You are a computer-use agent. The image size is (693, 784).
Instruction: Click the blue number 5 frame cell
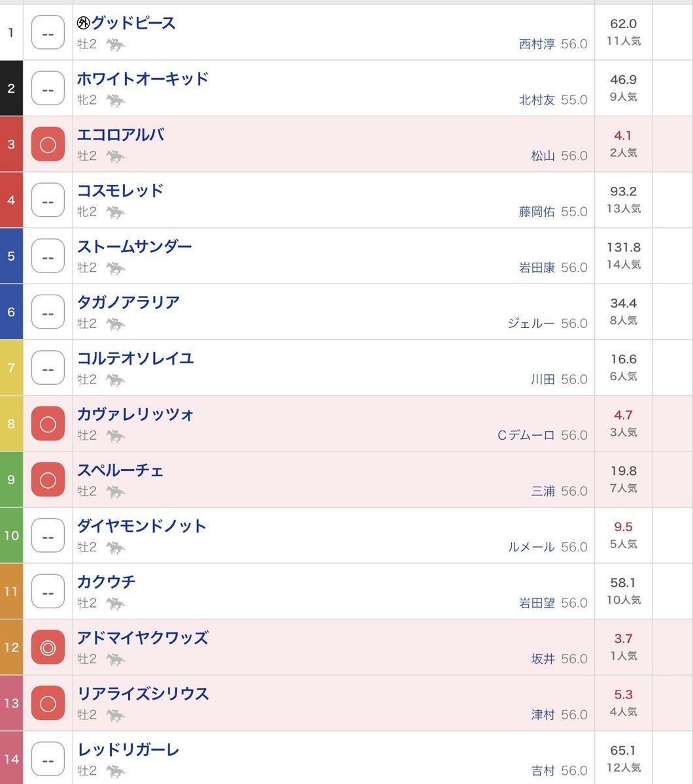(x=11, y=256)
